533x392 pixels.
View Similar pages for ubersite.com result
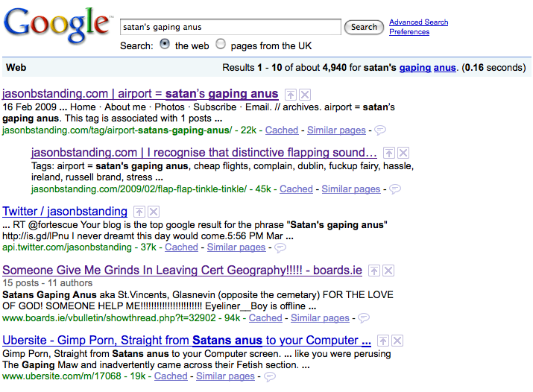click(225, 376)
